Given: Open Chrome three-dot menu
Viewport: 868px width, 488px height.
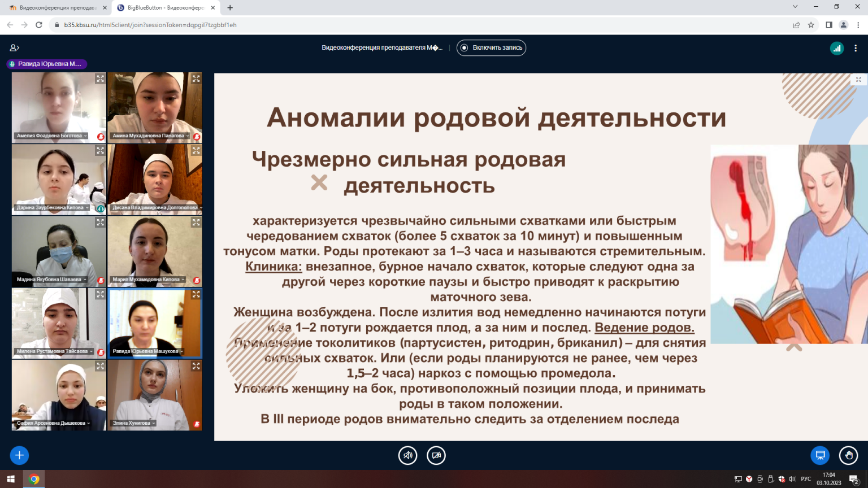Looking at the screenshot, I should (858, 25).
